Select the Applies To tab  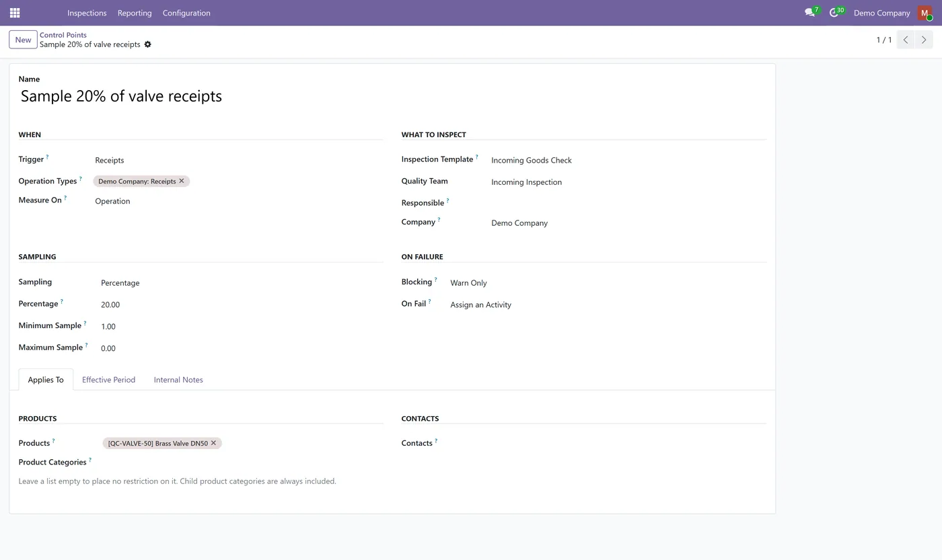click(46, 380)
